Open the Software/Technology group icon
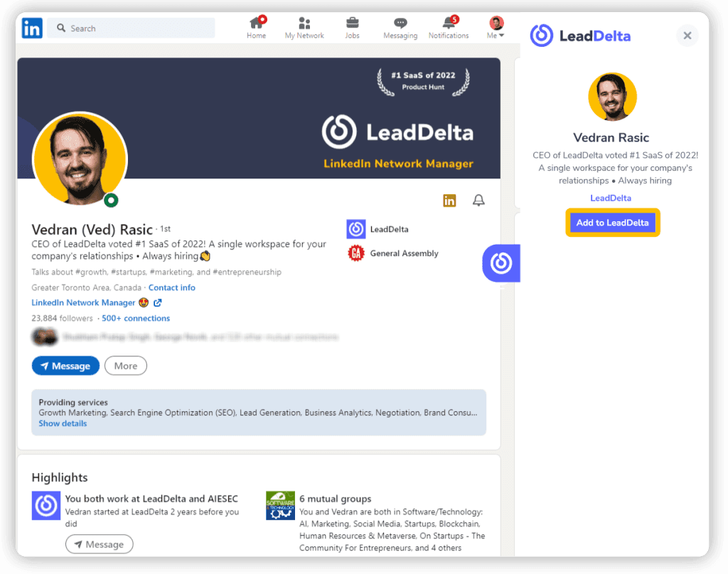Viewport: 728px width, 574px height. point(280,505)
